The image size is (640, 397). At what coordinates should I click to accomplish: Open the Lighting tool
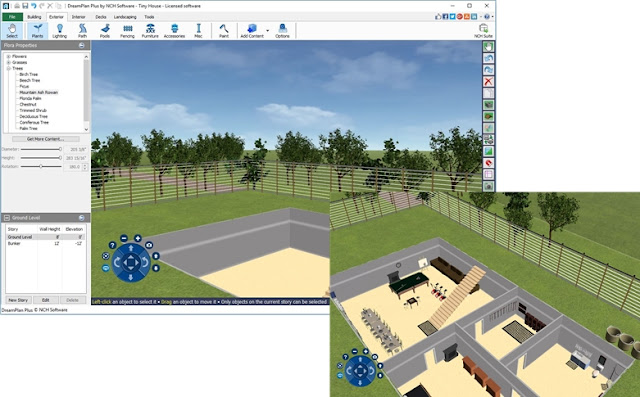tap(60, 31)
